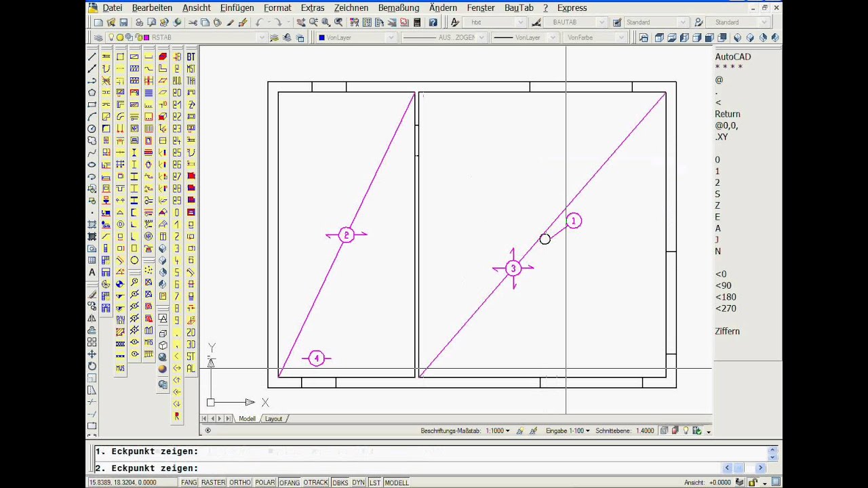868x488 pixels.
Task: Click <90 angle in the screen menu
Action: click(x=723, y=285)
